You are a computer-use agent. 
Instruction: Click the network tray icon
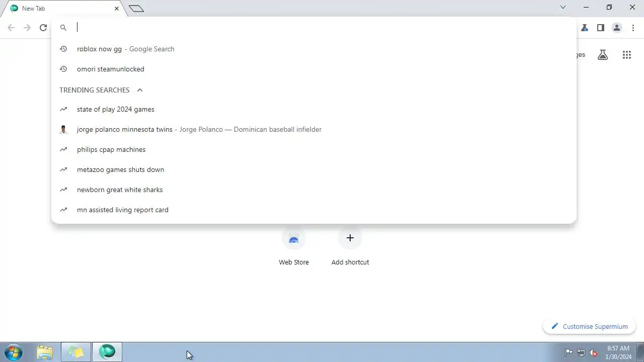tap(581, 352)
